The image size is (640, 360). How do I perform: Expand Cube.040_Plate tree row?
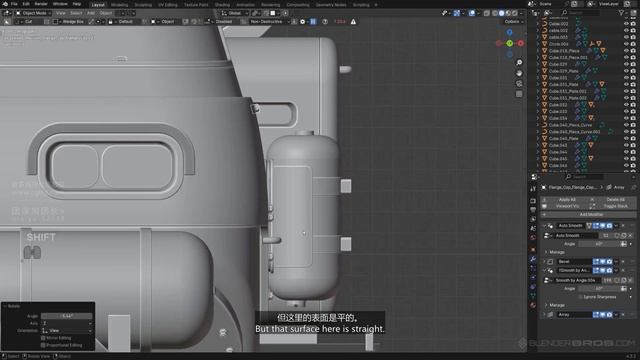tap(538, 138)
